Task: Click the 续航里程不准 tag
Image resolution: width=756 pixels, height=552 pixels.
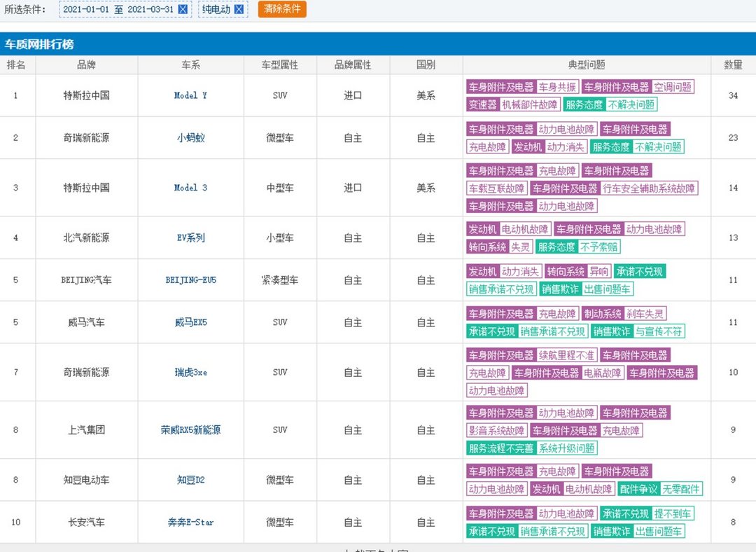Action: [x=566, y=356]
